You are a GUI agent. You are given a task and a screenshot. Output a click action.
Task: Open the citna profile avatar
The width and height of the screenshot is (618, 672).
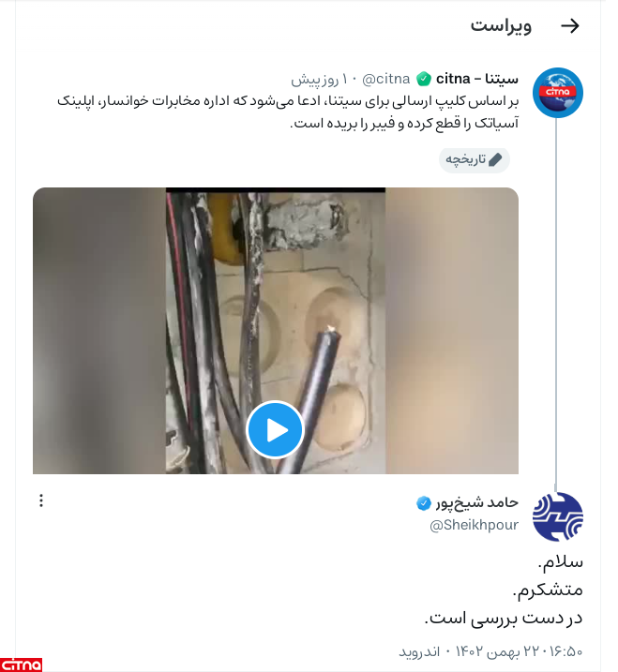click(x=558, y=93)
